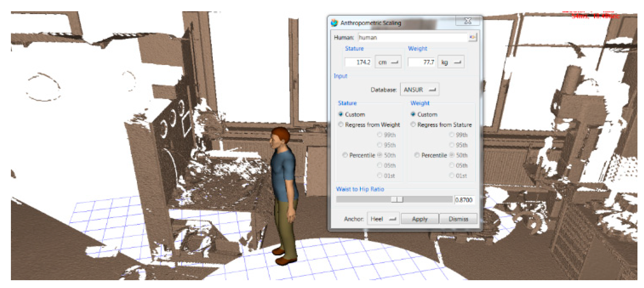Image resolution: width=644 pixels, height=288 pixels.
Task: Click the human selector icon beside Human field
Action: coord(472,37)
